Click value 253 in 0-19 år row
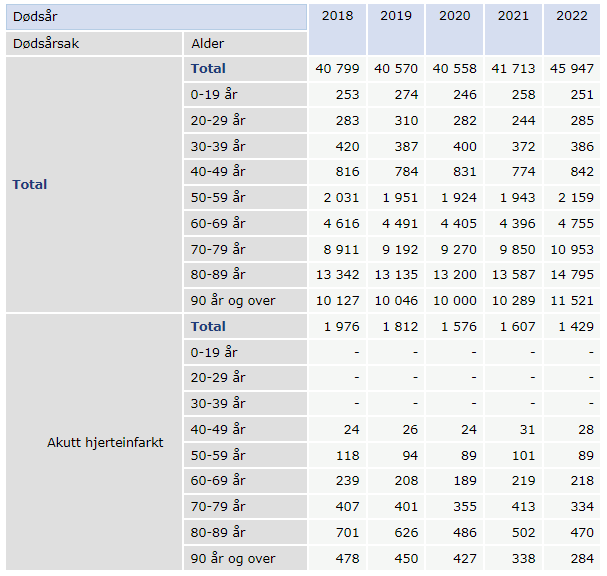The width and height of the screenshot is (607, 576). [347, 94]
